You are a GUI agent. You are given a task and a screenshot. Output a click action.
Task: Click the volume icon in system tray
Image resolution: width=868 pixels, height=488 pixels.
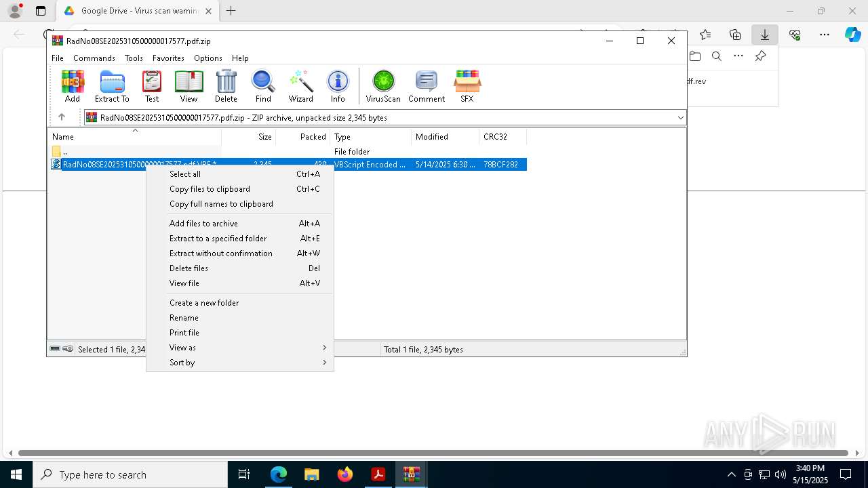click(781, 474)
